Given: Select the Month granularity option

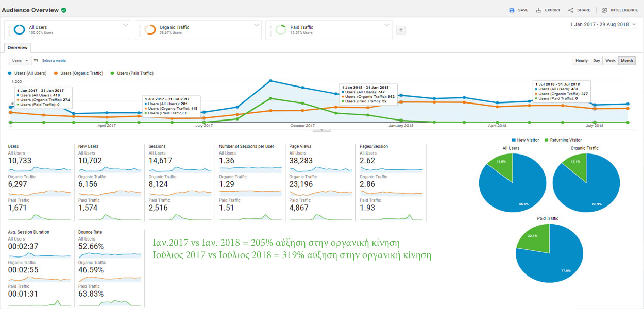Looking at the screenshot, I should click(626, 61).
